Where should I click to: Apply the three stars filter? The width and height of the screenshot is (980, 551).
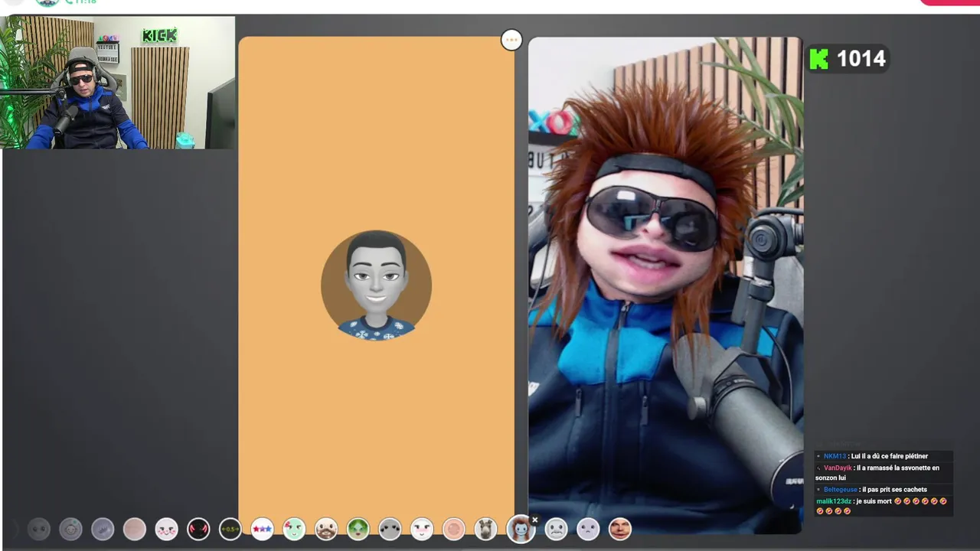tap(263, 529)
